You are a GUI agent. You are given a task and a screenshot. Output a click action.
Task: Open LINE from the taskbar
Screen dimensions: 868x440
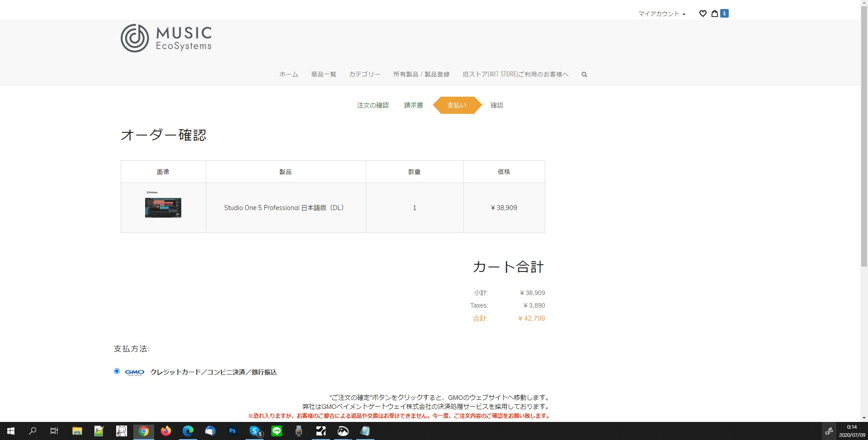(x=277, y=431)
